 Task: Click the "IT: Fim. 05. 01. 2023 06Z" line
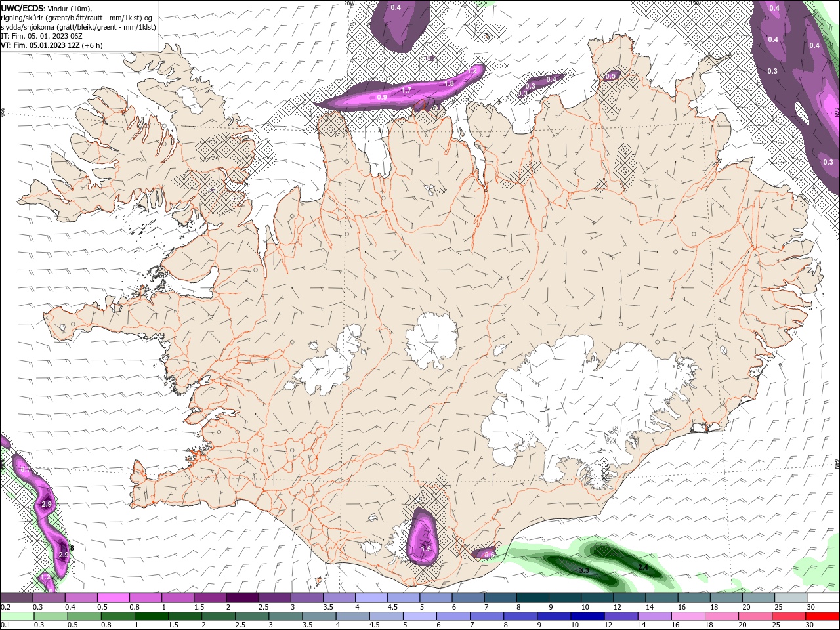[x=43, y=36]
